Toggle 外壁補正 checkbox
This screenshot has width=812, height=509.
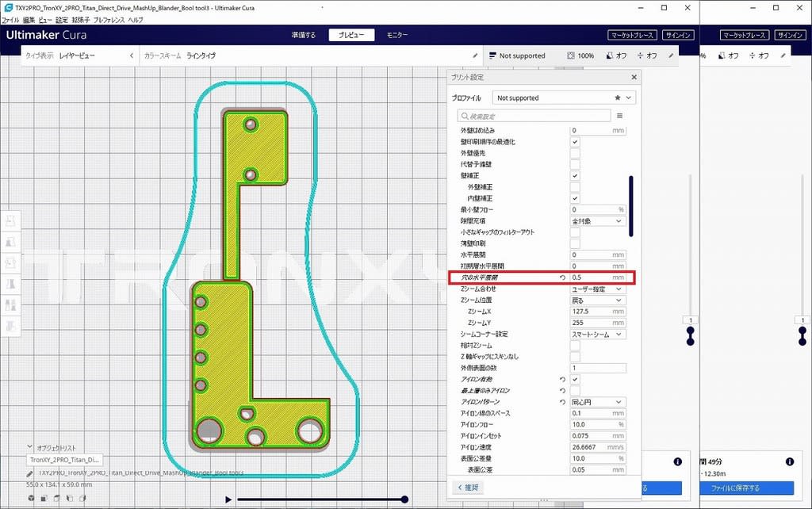[575, 187]
